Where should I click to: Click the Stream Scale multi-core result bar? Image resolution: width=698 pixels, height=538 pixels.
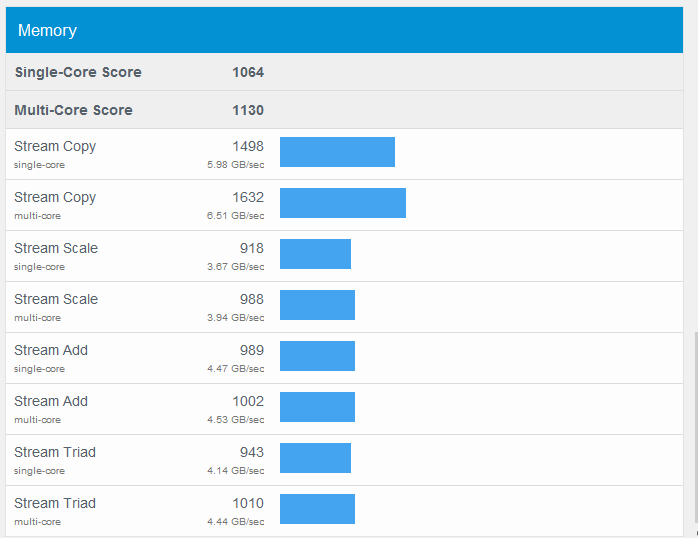317,305
